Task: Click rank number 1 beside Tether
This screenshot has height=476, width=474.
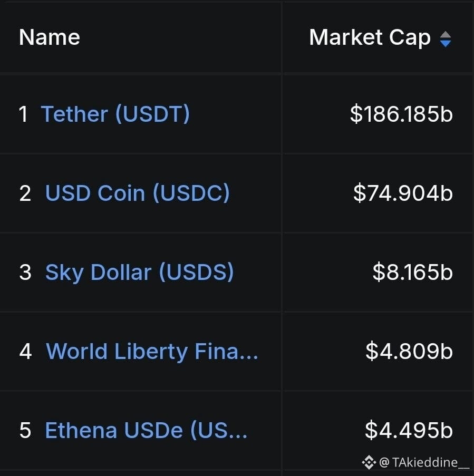Action: coord(23,114)
